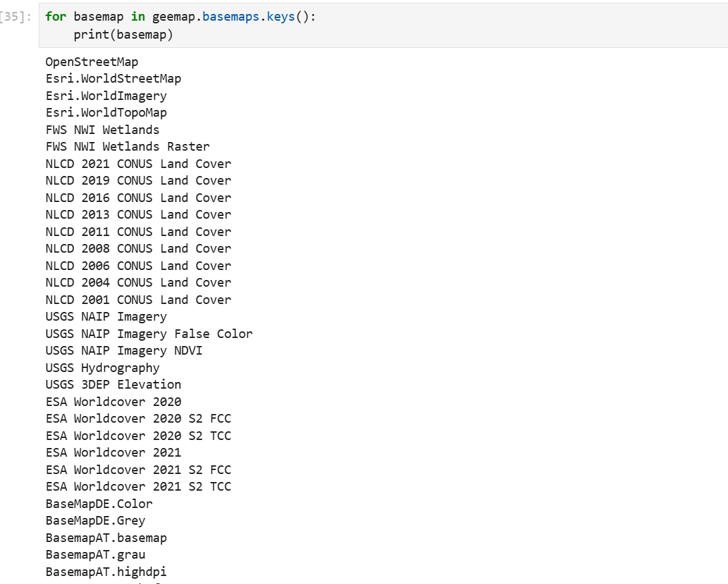Select Esri.WorldStreetMap output text
728x584 pixels.
click(x=113, y=79)
